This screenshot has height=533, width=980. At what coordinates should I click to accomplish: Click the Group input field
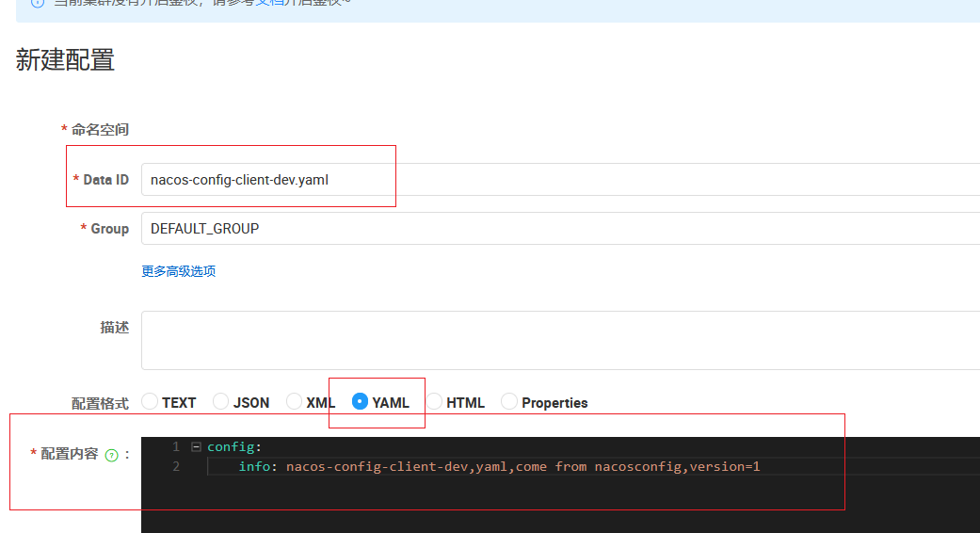point(561,229)
